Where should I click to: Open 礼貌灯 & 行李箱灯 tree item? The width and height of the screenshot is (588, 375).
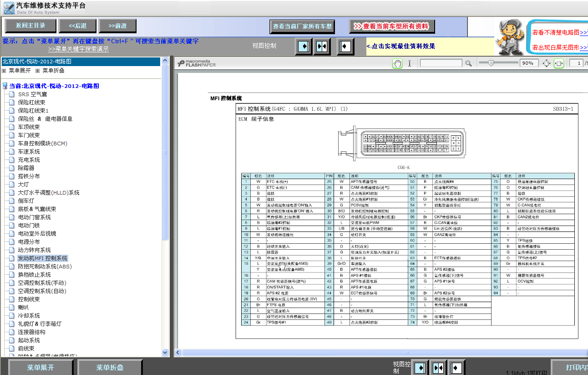click(40, 324)
